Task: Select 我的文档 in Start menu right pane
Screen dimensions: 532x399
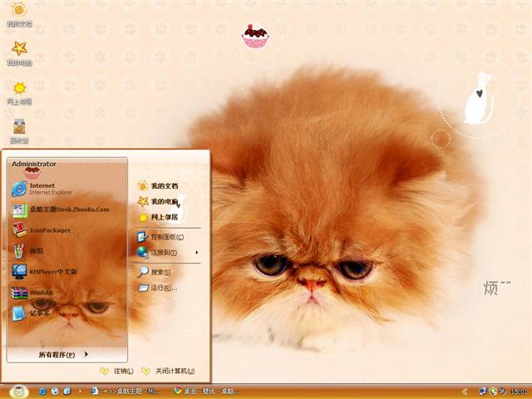Action: (158, 186)
